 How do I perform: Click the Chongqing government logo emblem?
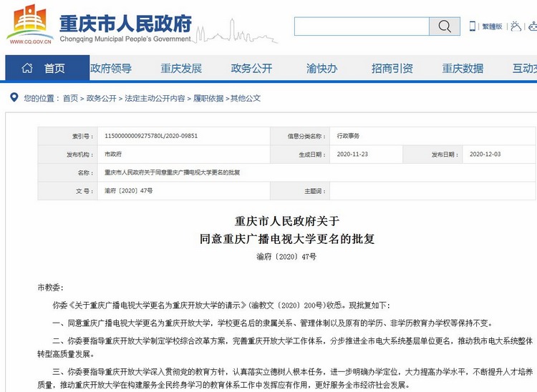(30, 24)
